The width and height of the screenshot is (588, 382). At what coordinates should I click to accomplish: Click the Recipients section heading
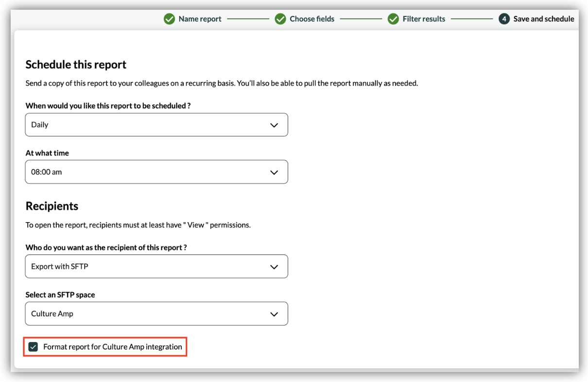(52, 206)
